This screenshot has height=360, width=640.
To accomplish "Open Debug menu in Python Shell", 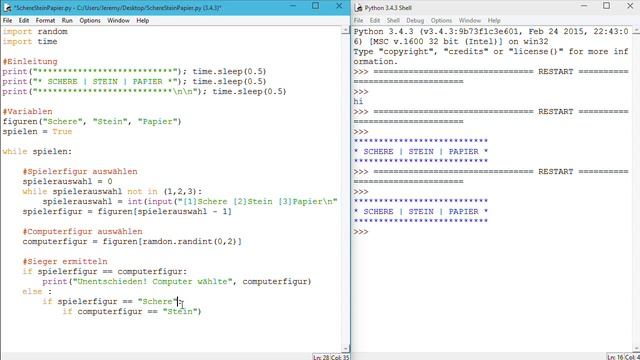I will 415,20.
